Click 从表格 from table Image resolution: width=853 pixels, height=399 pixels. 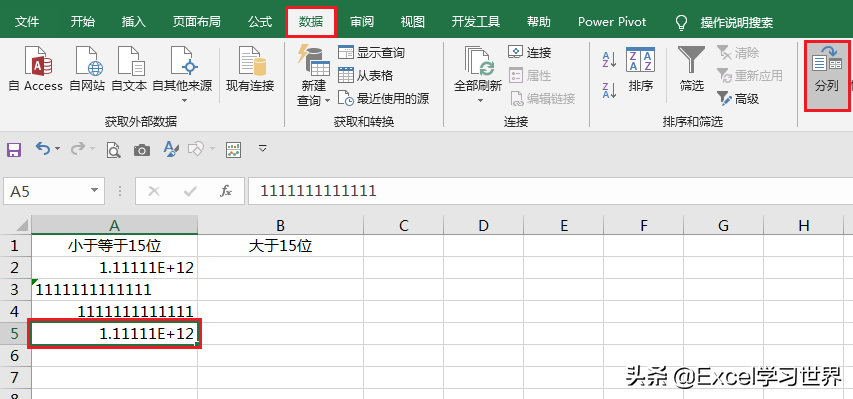366,76
